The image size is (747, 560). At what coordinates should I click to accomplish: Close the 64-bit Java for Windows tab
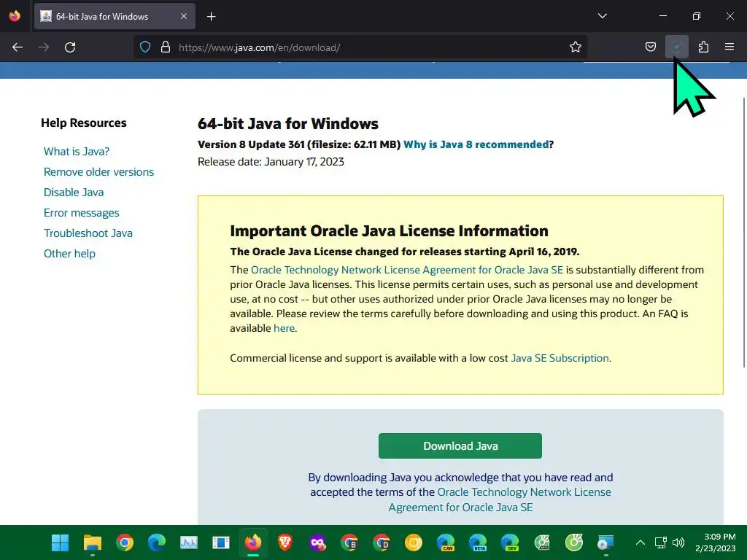point(184,16)
